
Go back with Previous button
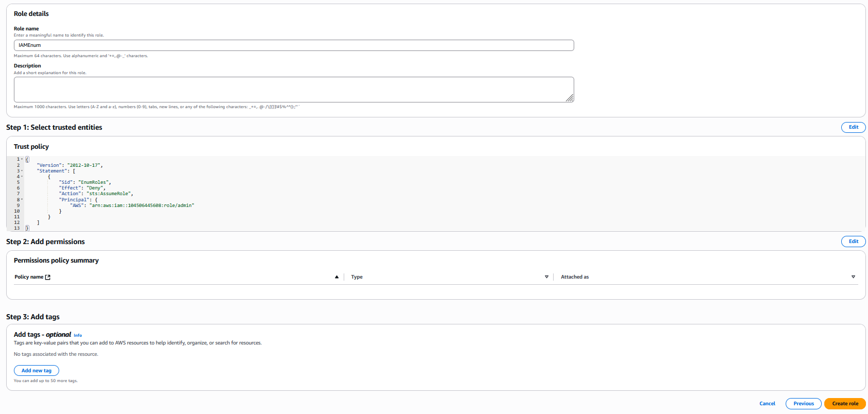pos(803,404)
